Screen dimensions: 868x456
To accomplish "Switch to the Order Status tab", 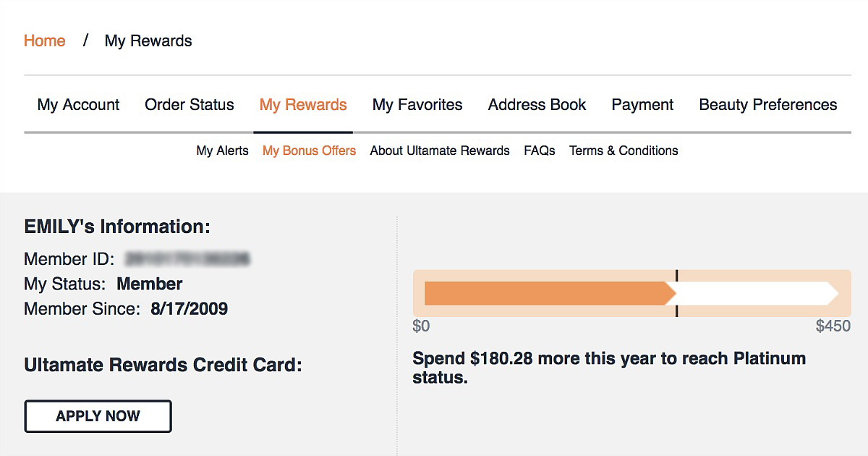I will click(x=190, y=105).
